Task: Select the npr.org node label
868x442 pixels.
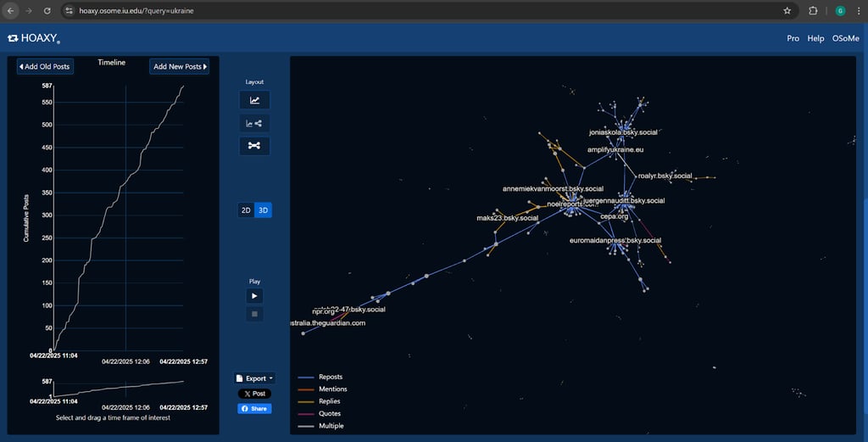Action: pyautogui.click(x=323, y=312)
